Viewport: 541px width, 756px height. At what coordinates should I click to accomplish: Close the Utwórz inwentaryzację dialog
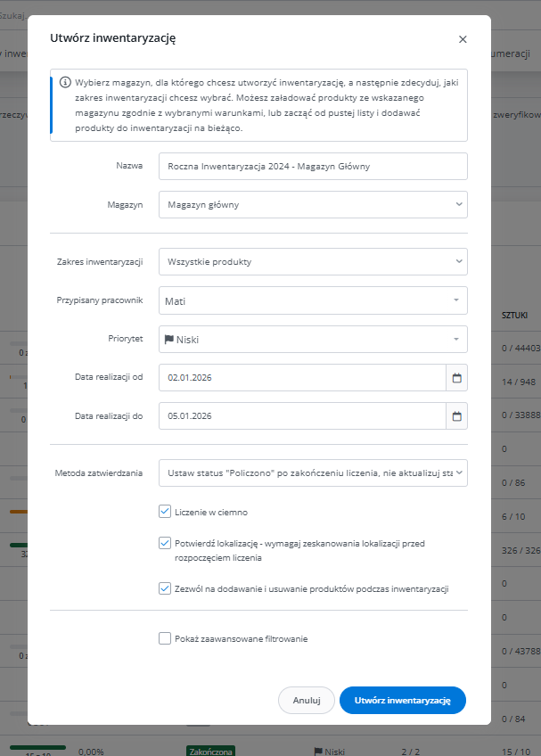tap(463, 39)
